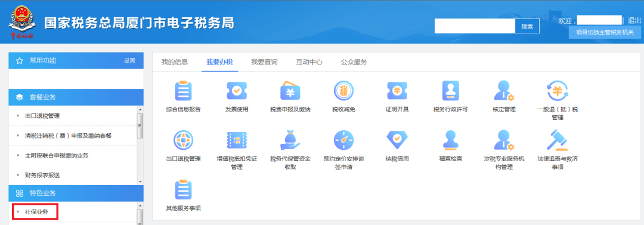Screen dimensions: 644x225
Task: Click 特色业务 list scroll-up arrow
Action: pyautogui.click(x=140, y=205)
